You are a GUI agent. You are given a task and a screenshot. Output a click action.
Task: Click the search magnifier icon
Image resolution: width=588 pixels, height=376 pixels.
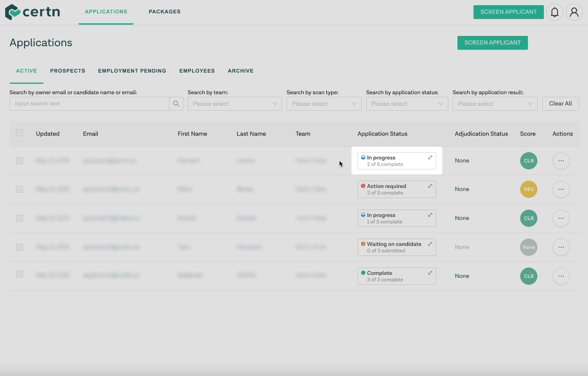pos(176,104)
